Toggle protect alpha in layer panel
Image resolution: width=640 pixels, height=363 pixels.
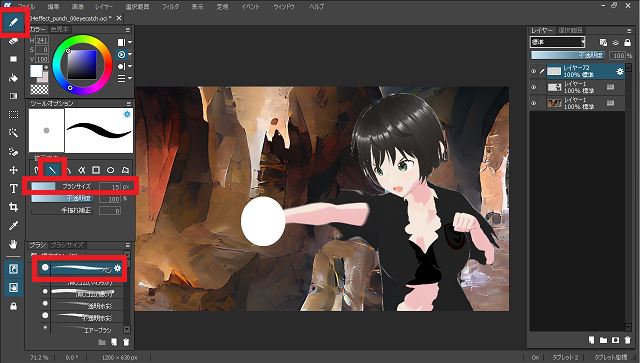603,42
